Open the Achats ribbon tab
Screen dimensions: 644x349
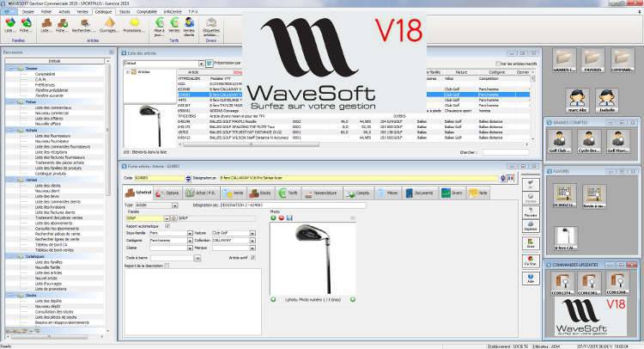click(x=64, y=11)
